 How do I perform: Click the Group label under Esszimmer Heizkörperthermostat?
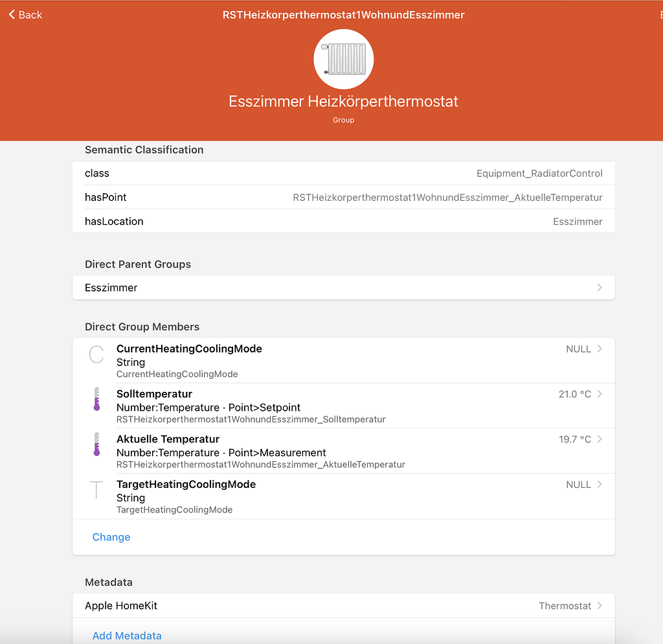pyautogui.click(x=343, y=119)
